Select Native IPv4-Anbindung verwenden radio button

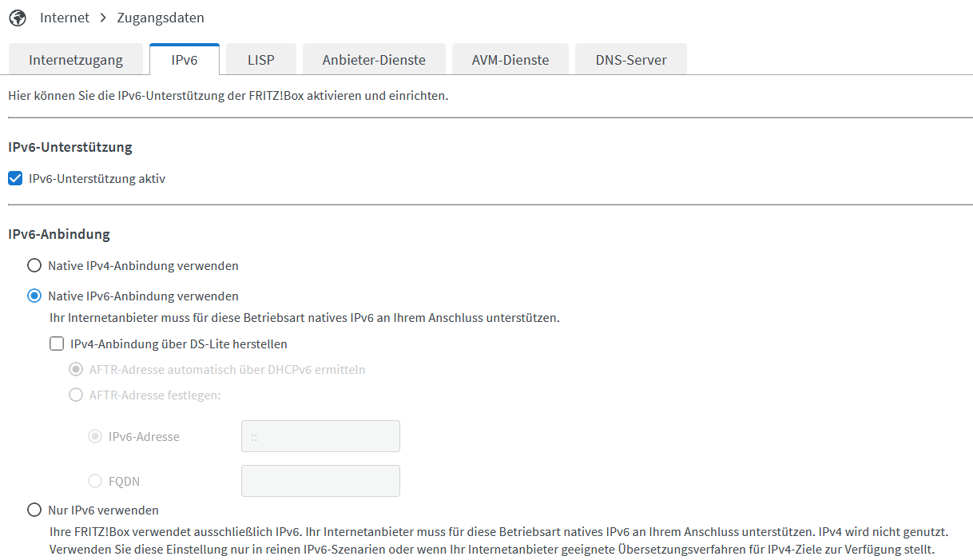click(34, 265)
